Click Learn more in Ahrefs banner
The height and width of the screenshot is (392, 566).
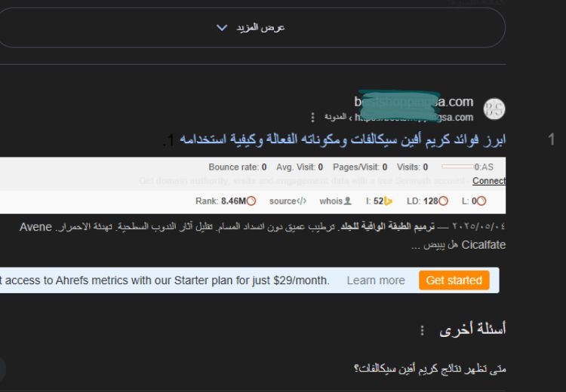[376, 280]
